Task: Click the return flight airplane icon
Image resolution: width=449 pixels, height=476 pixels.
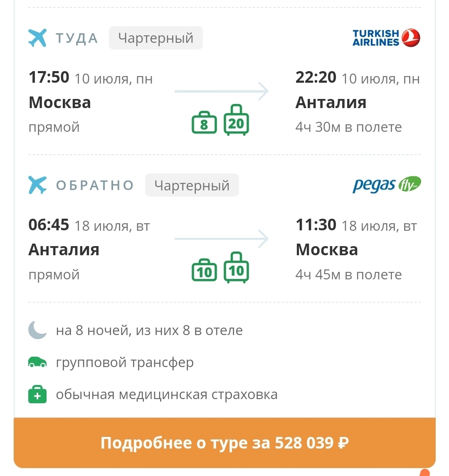Action: tap(37, 185)
